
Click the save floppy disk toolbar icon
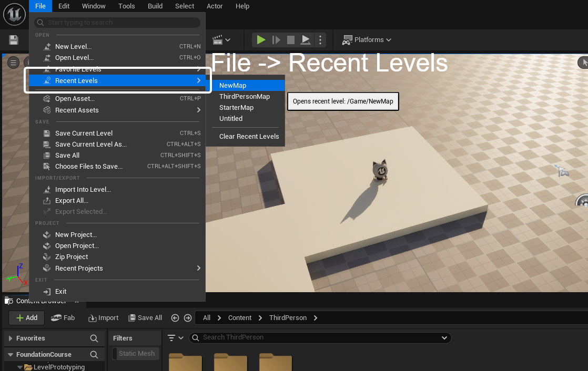14,40
